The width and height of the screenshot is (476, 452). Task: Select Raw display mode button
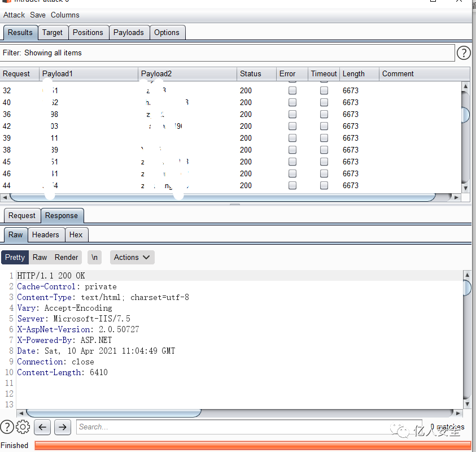(40, 257)
